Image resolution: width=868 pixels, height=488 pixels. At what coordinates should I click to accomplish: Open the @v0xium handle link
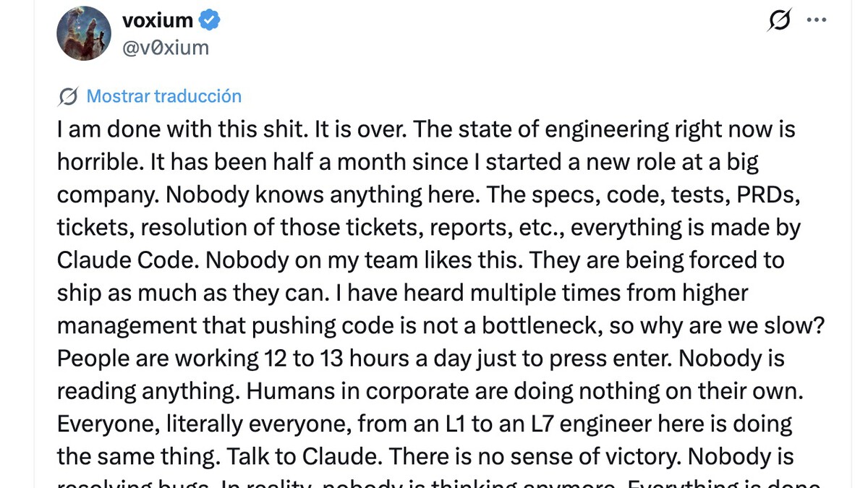click(x=165, y=48)
